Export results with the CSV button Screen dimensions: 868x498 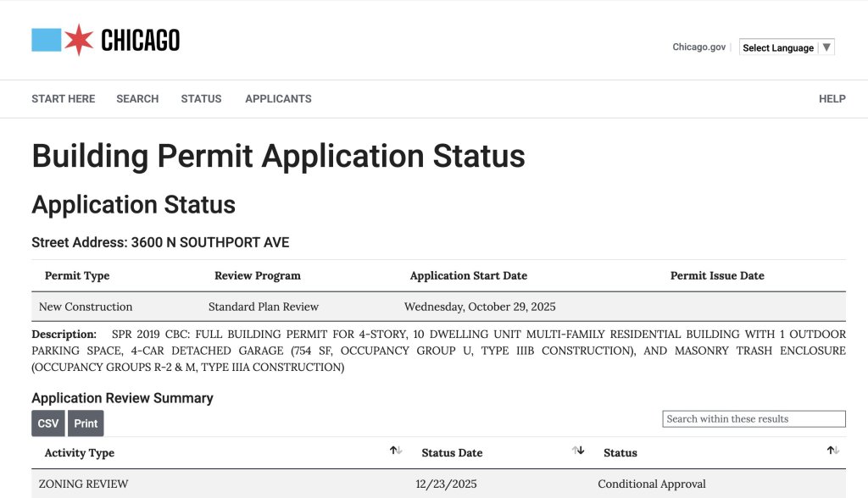click(48, 423)
